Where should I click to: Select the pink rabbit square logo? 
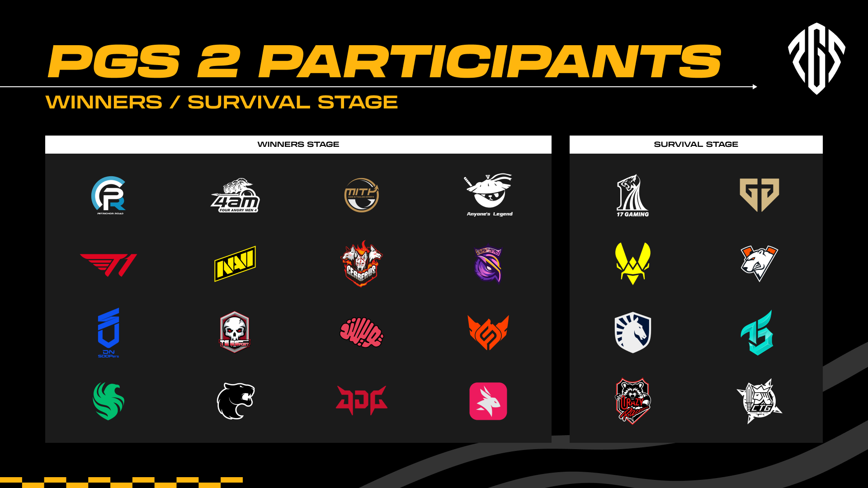(x=488, y=401)
